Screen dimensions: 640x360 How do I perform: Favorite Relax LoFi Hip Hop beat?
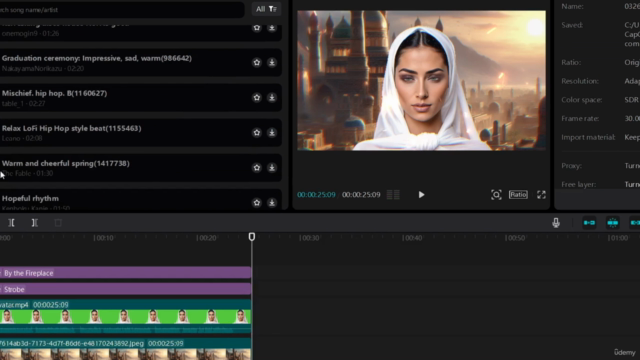click(257, 133)
